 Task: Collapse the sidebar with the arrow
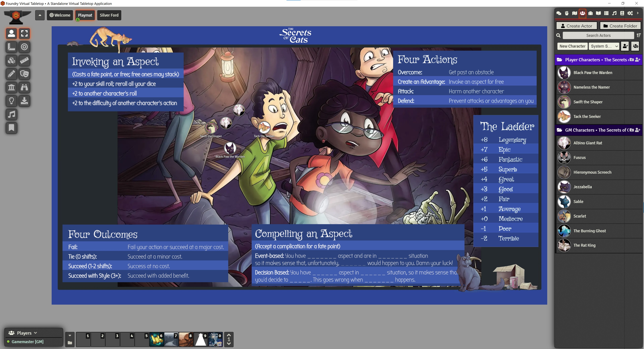click(638, 13)
